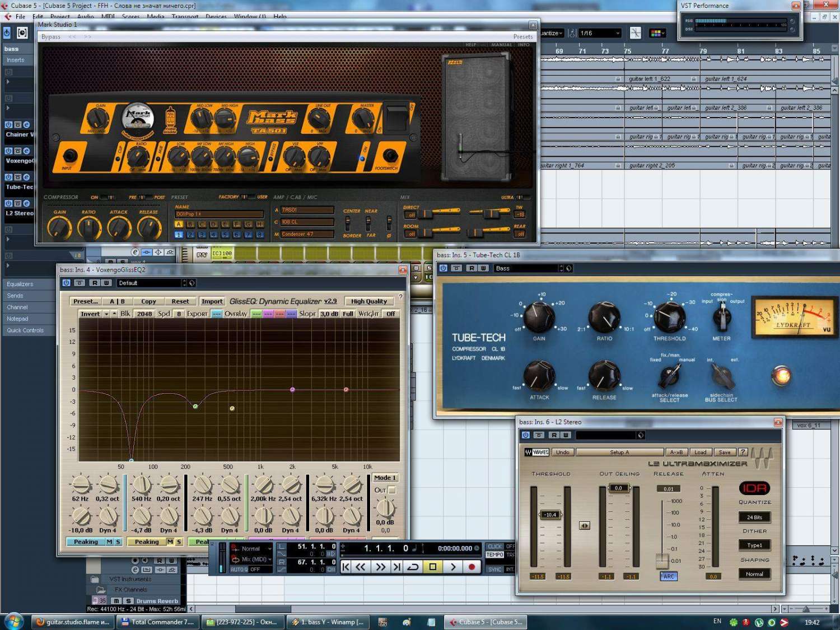Screen dimensions: 840x630
Task: Click the Waves logo in L2 Ultramaximizer
Action: coord(536,452)
